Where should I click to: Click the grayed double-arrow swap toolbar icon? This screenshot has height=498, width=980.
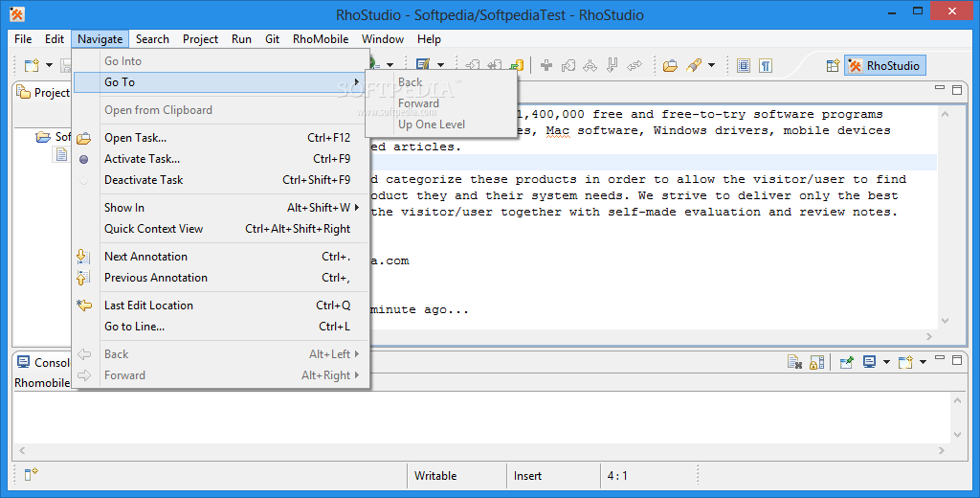[635, 65]
